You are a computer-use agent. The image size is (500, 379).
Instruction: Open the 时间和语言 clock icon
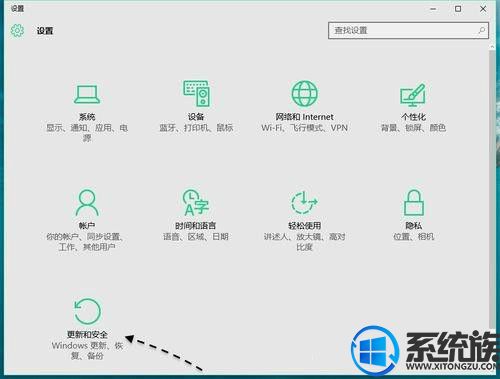[x=196, y=202]
